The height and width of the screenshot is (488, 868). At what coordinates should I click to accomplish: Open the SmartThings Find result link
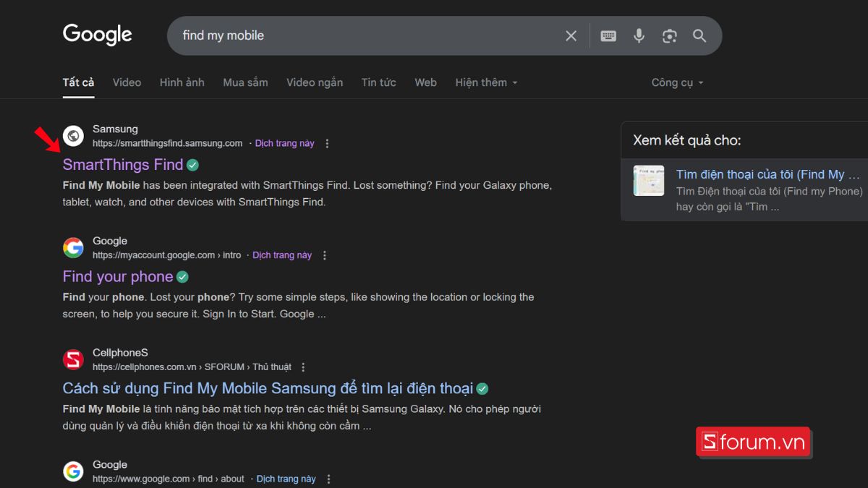pos(123,165)
